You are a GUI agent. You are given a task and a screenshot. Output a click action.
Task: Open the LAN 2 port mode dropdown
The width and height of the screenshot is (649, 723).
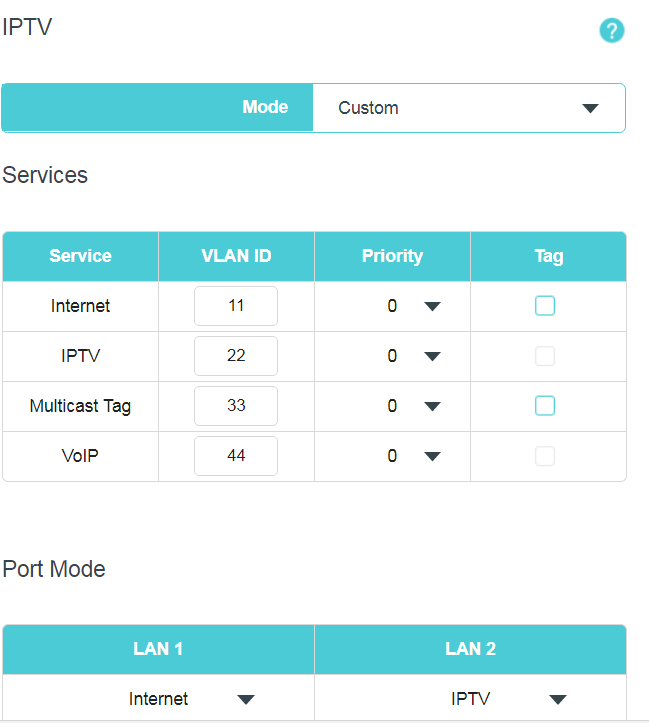(470, 699)
